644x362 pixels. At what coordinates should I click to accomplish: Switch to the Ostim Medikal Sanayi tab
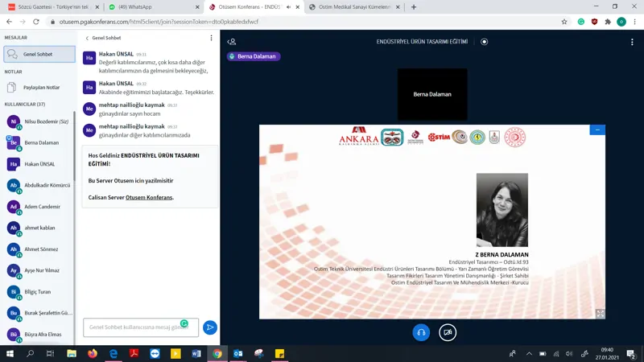tap(354, 7)
